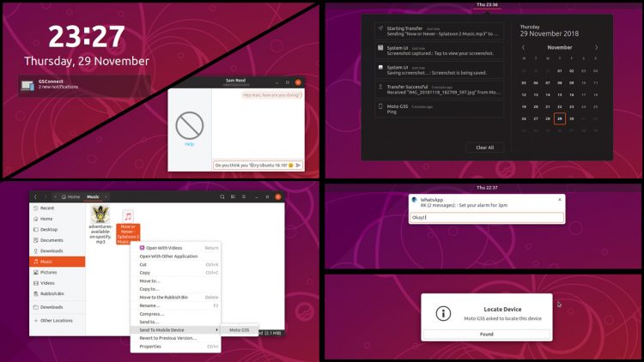This screenshot has width=644, height=362.
Task: Click the 'Hey man, how are you doing?' message
Action: (x=272, y=95)
